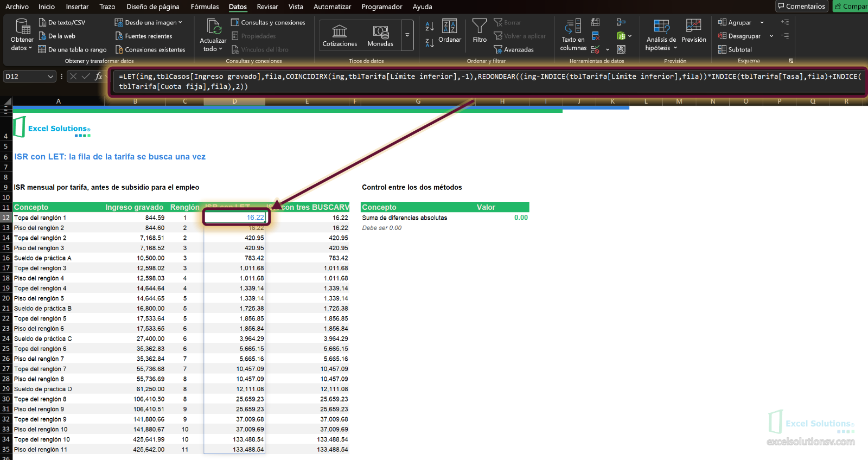
Task: Show the Consultas y conexiones pane
Action: click(268, 22)
